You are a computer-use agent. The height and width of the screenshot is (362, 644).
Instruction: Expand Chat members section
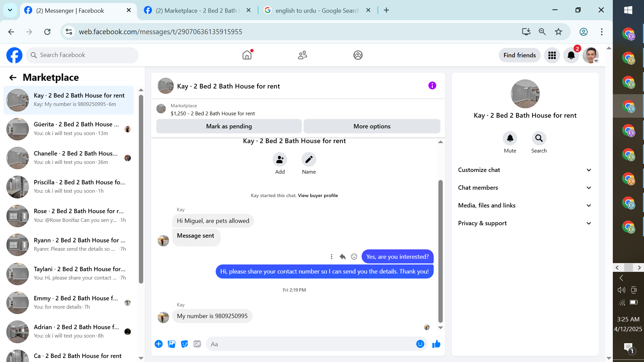tap(525, 188)
